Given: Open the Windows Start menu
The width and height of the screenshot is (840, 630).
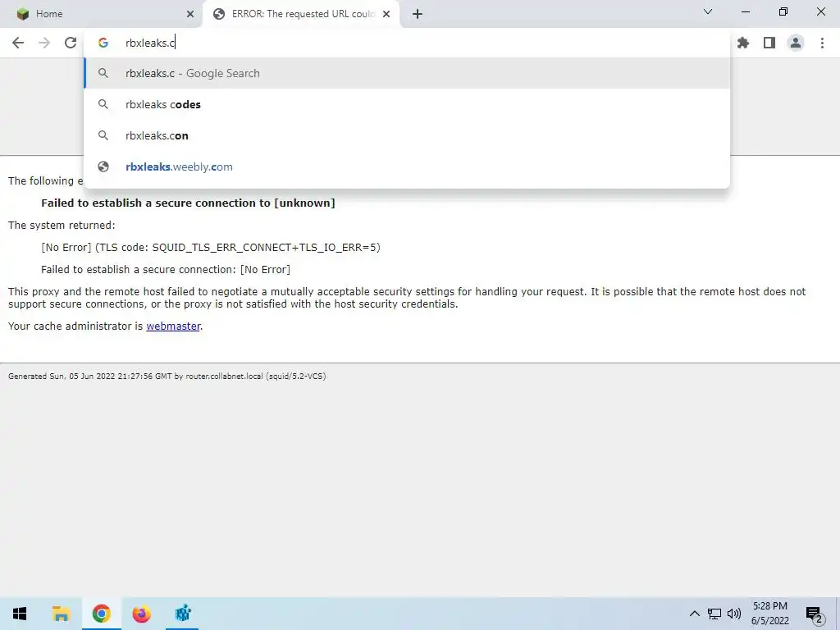Looking at the screenshot, I should tap(20, 614).
